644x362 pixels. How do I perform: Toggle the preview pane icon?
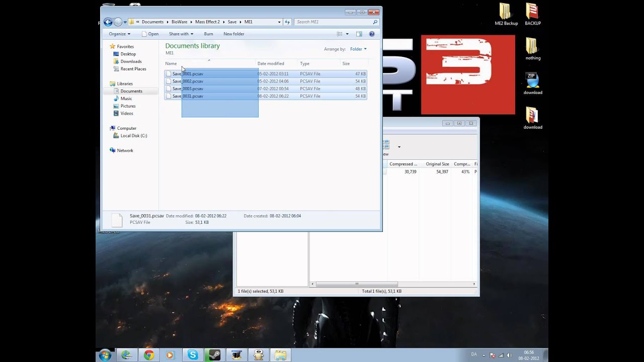(359, 34)
